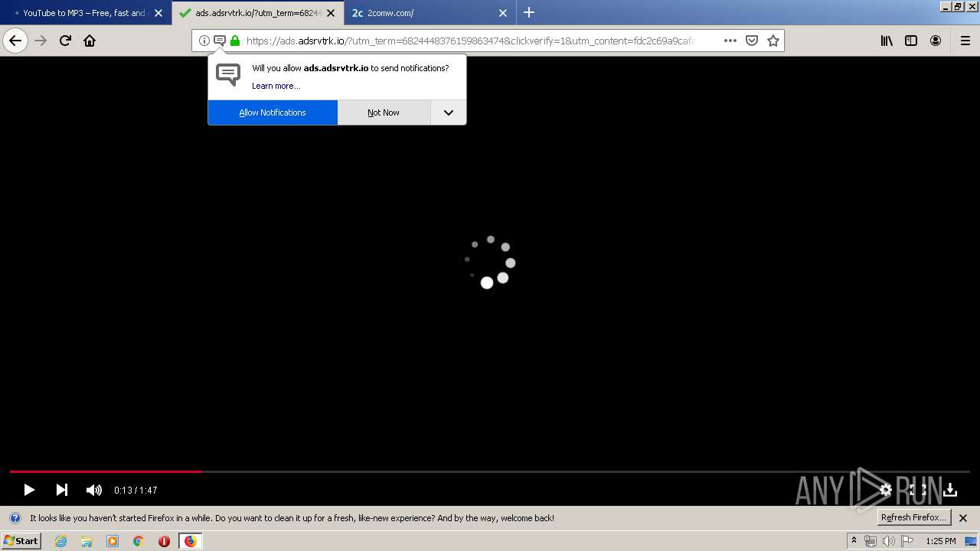
Task: Toggle video fullscreen mode
Action: (x=918, y=490)
